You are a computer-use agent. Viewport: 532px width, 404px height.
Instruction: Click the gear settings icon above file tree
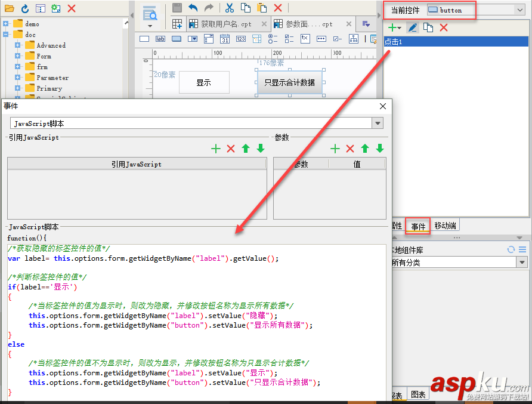56,8
